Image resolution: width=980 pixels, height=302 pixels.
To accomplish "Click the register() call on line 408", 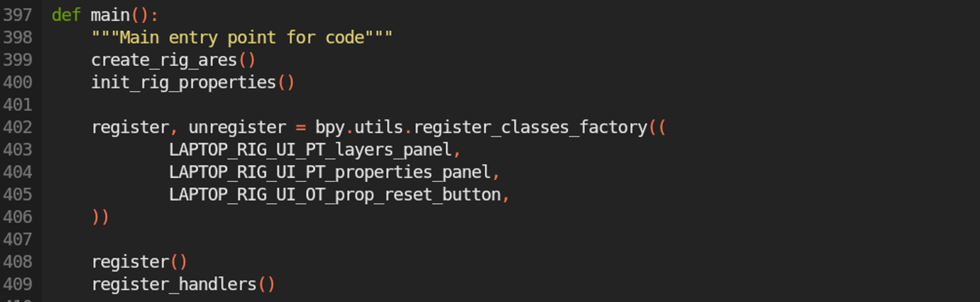I will (140, 262).
